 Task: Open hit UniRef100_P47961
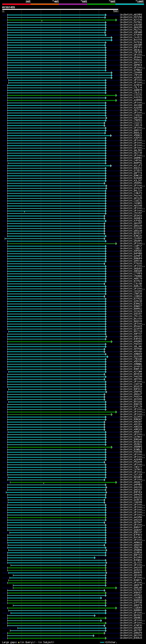point(131,22)
